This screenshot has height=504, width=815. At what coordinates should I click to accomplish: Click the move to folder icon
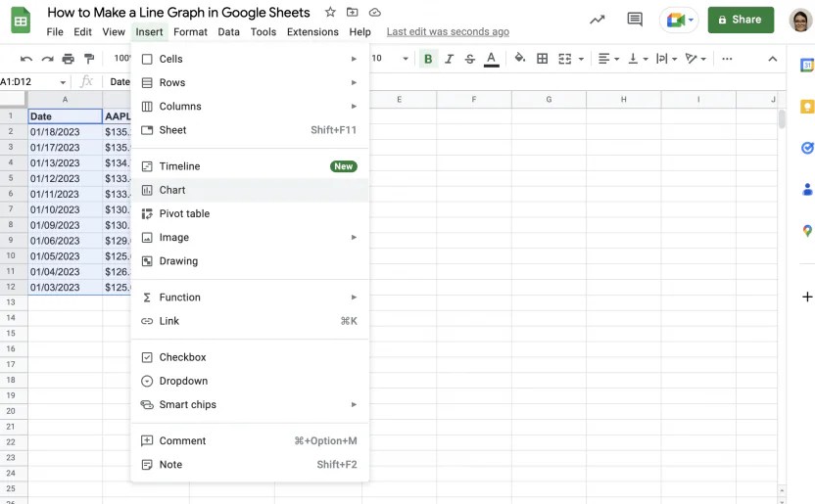pyautogui.click(x=353, y=12)
